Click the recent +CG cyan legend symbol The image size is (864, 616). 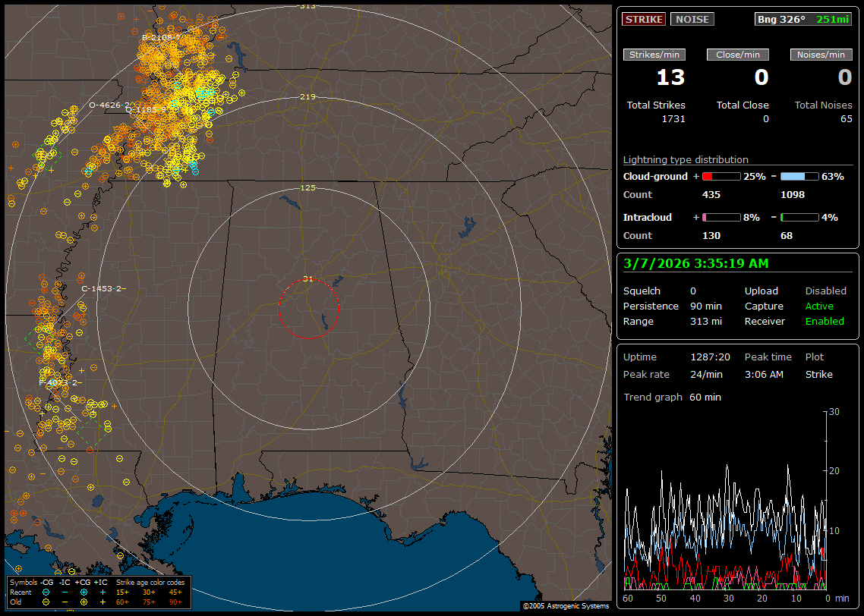click(84, 592)
